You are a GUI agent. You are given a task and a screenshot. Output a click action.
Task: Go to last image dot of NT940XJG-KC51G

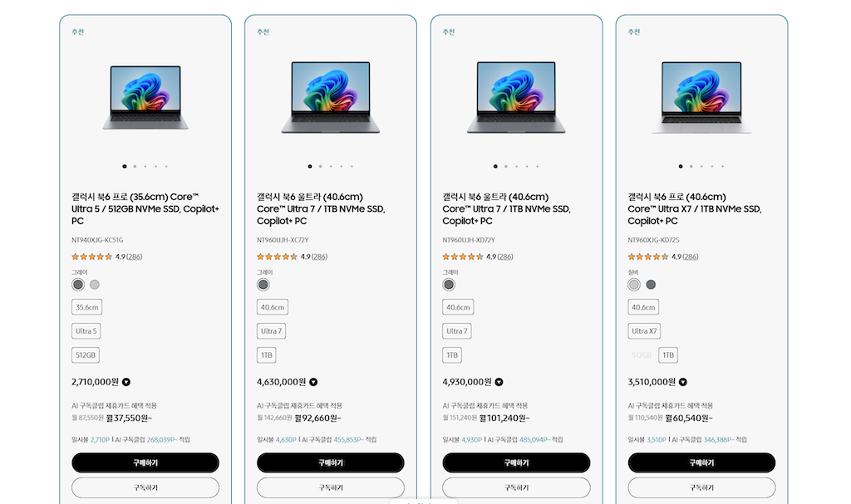coord(166,166)
